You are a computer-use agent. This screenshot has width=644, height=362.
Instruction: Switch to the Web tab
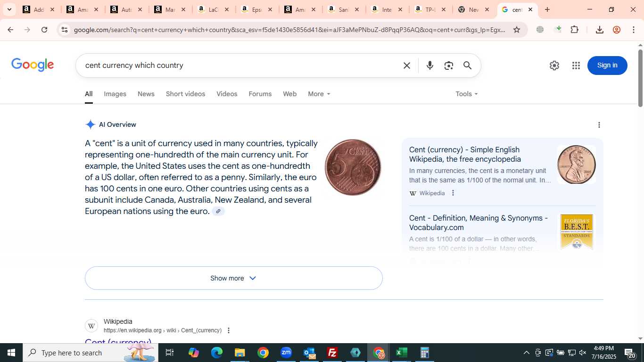[290, 94]
